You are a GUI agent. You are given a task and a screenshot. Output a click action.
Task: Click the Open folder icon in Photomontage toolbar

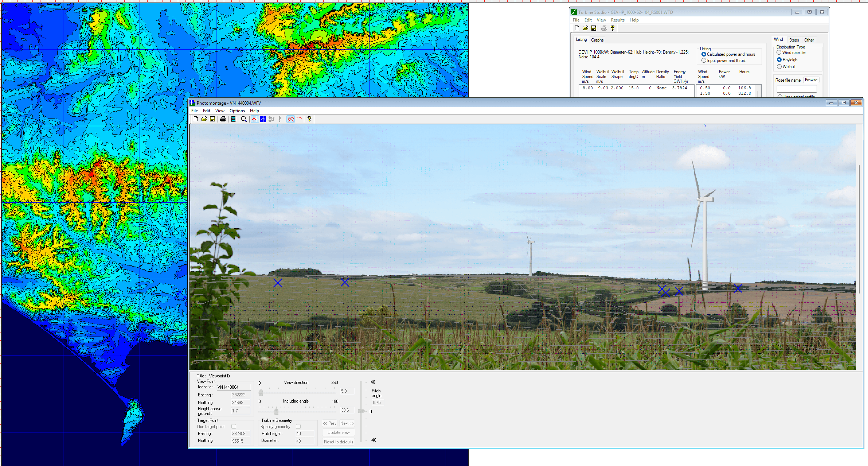click(x=204, y=119)
